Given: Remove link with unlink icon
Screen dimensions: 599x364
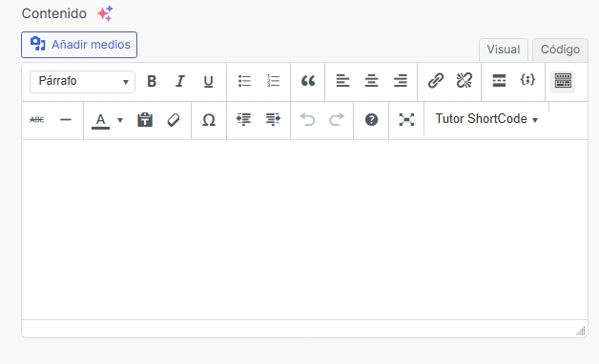Looking at the screenshot, I should pos(465,81).
